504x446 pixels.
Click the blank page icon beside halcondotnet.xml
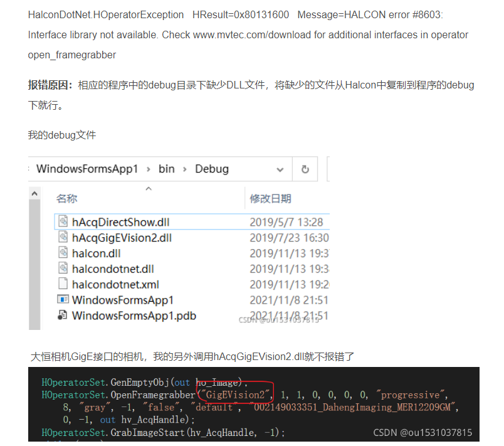pyautogui.click(x=63, y=284)
